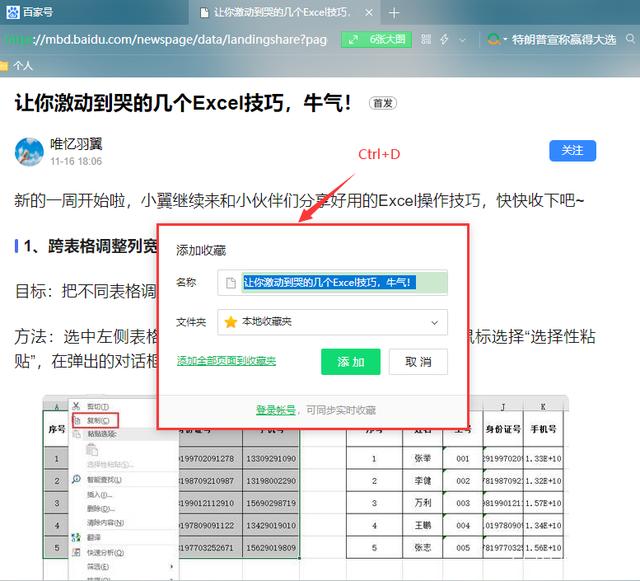Click the 手机号 header in right table
The width and height of the screenshot is (640, 581).
[543, 429]
